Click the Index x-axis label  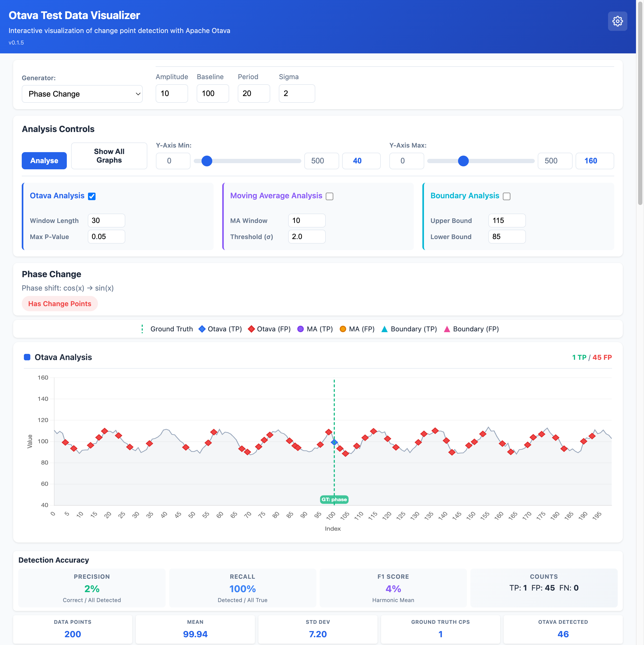(x=333, y=529)
